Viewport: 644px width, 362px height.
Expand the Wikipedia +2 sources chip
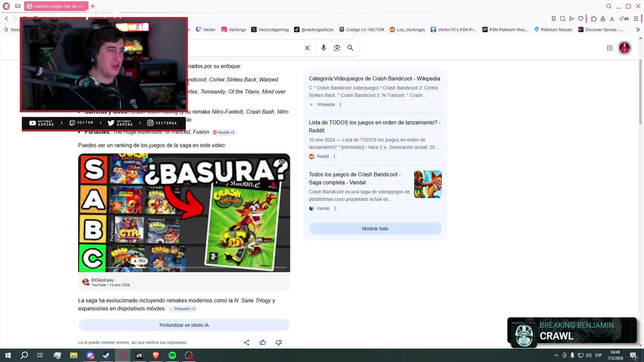[x=182, y=309]
